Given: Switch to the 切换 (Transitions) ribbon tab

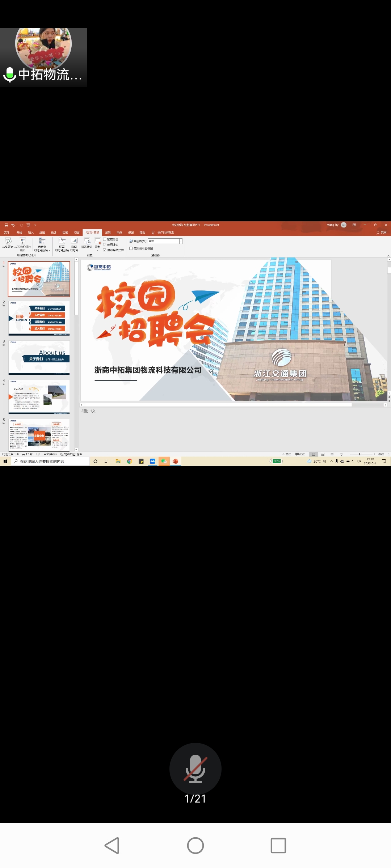Looking at the screenshot, I should point(65,233).
